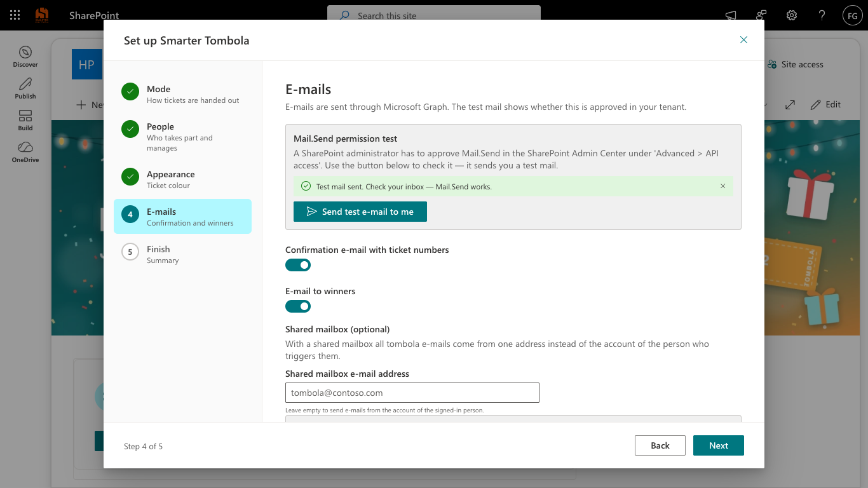Open Publish in the left rail
The height and width of the screenshot is (488, 868).
[x=25, y=88]
